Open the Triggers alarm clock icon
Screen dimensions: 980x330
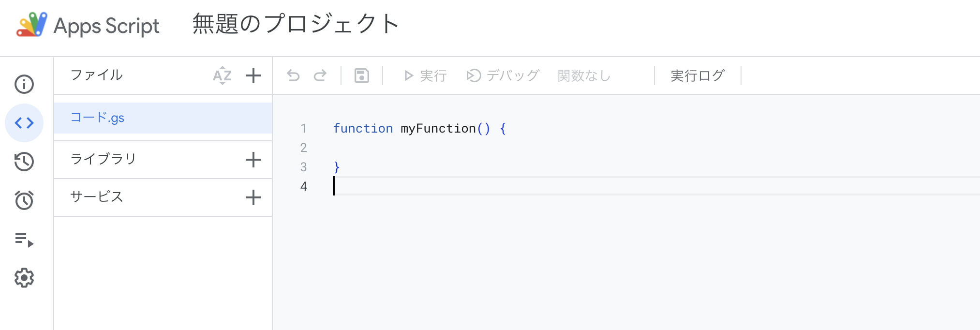[24, 200]
